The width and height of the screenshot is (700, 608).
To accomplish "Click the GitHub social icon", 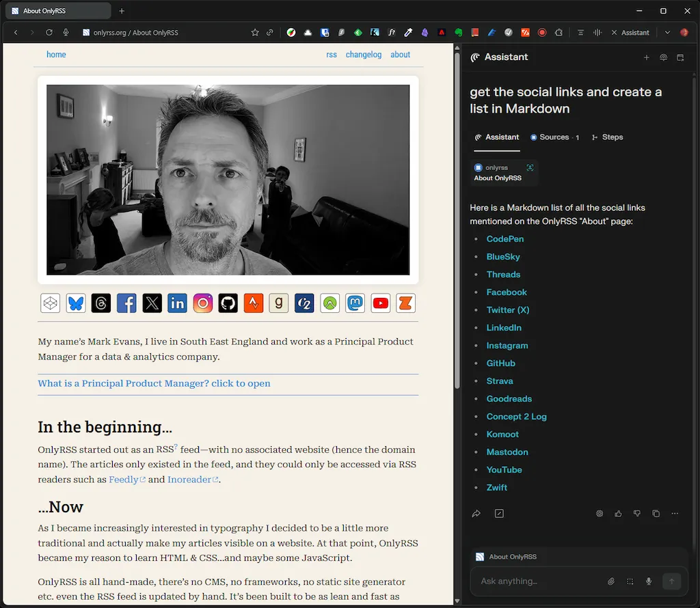I will (228, 303).
